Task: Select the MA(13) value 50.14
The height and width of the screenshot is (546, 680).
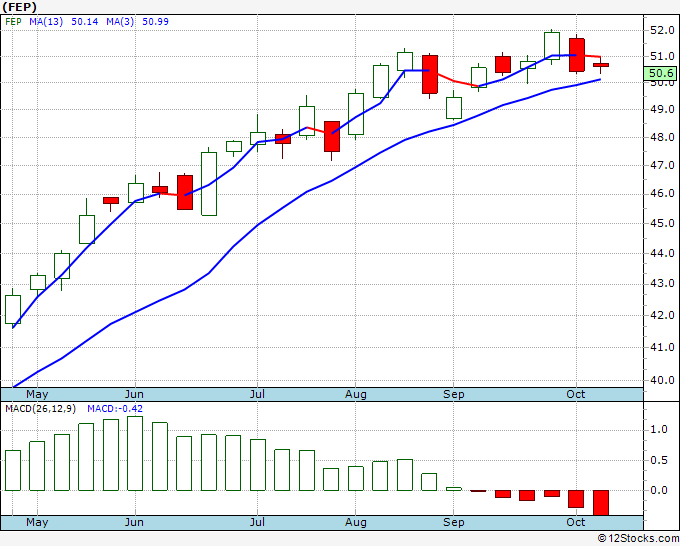Action: coord(85,22)
